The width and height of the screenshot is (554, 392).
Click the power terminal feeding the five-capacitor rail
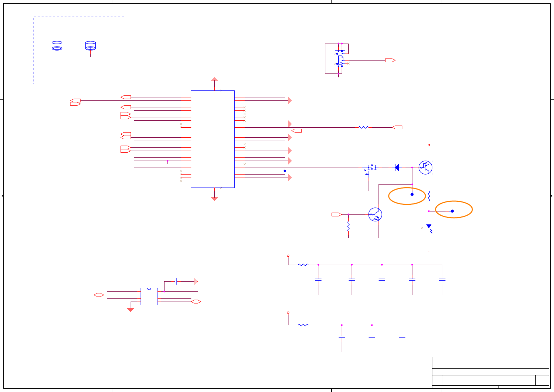288,256
